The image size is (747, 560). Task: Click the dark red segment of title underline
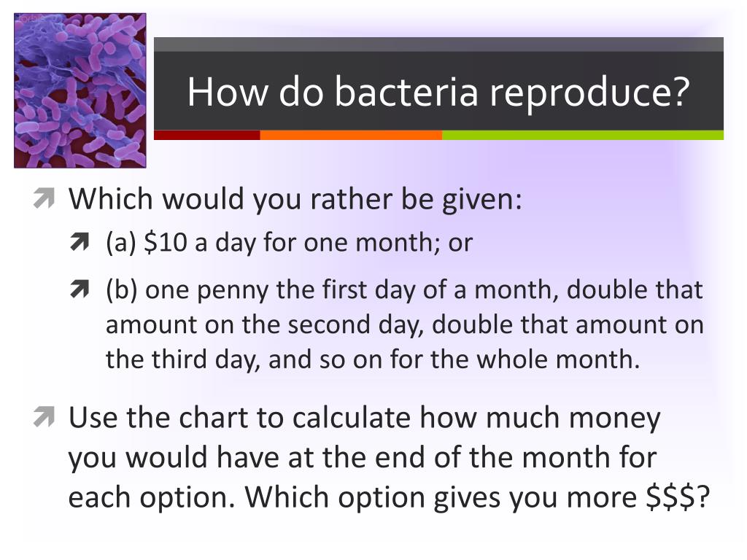[x=206, y=135]
